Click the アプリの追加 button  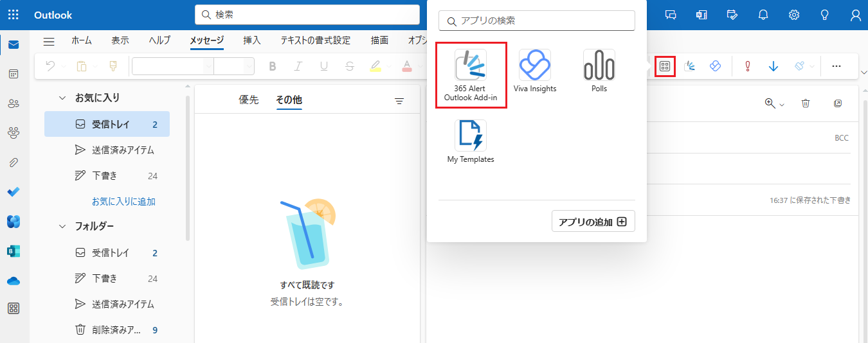click(x=593, y=222)
